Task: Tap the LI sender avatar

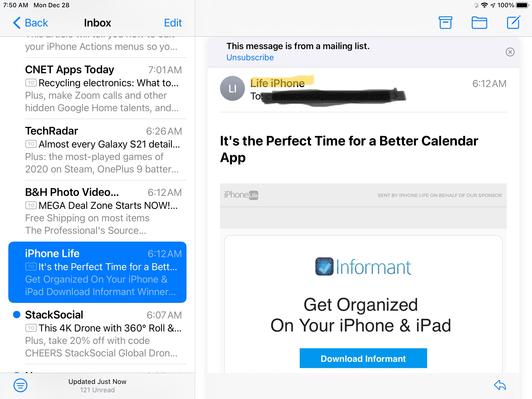Action: tap(232, 88)
